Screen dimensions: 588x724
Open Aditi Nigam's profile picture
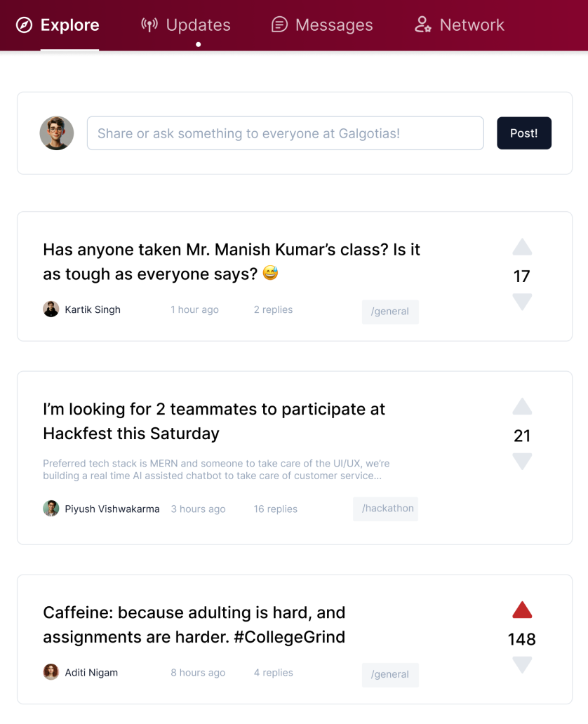click(x=51, y=672)
